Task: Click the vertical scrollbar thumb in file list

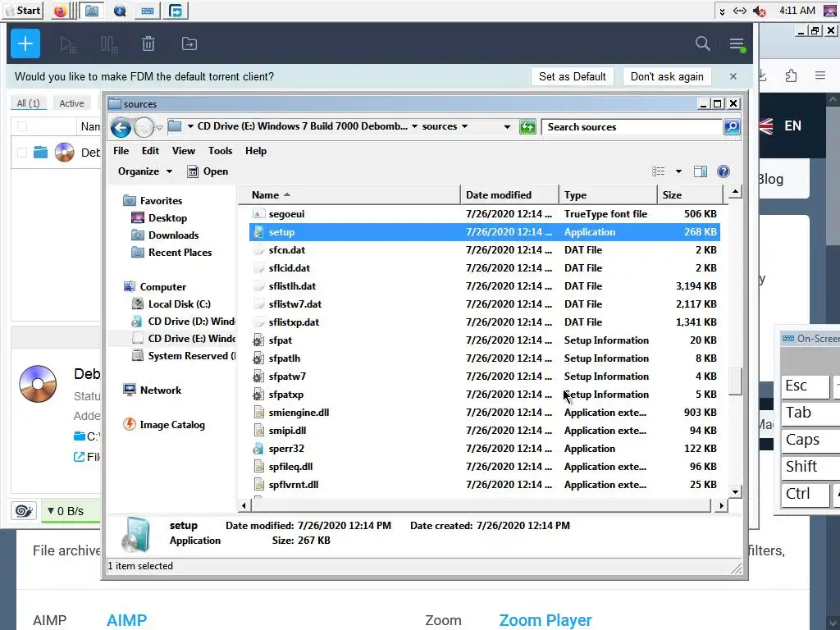Action: pyautogui.click(x=736, y=381)
